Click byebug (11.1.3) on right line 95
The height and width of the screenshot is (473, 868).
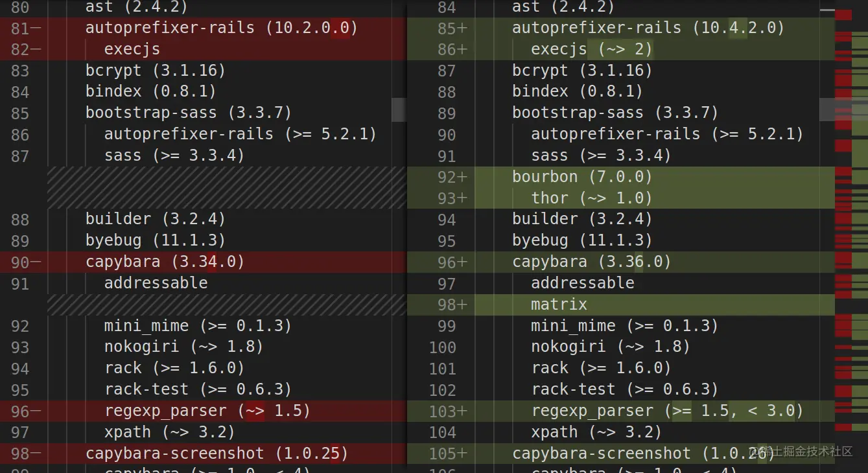pyautogui.click(x=582, y=240)
